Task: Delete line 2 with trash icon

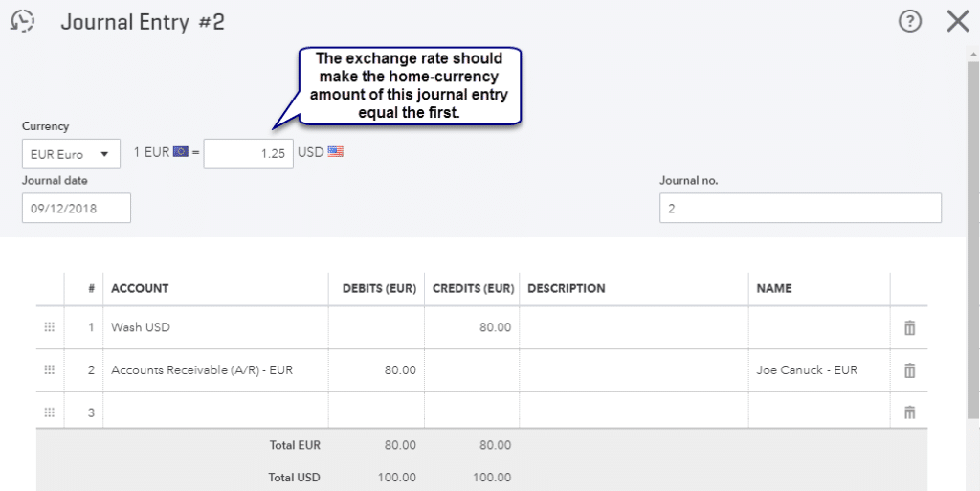Action: point(909,370)
